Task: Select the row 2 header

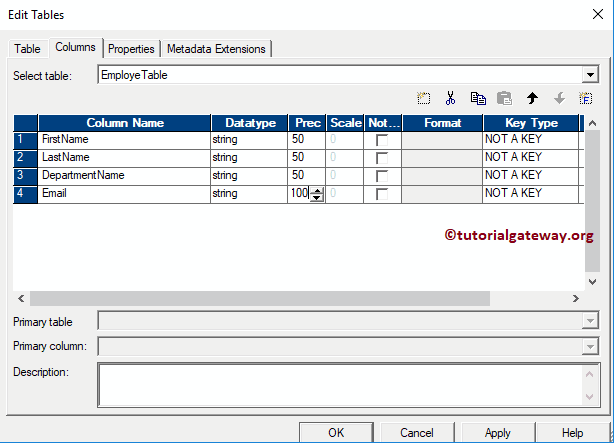Action: tap(25, 158)
